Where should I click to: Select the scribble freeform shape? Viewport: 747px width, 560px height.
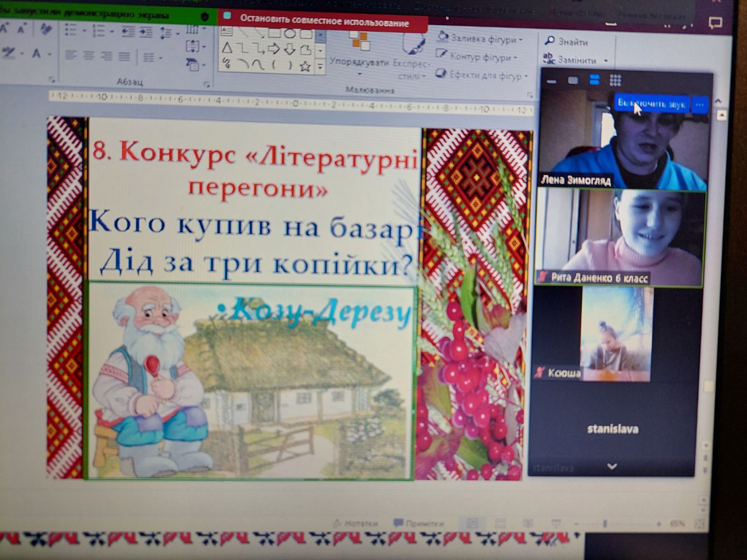coord(227,63)
